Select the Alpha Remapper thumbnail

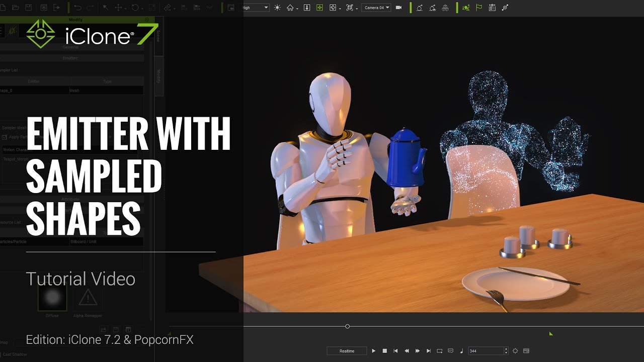tap(88, 298)
